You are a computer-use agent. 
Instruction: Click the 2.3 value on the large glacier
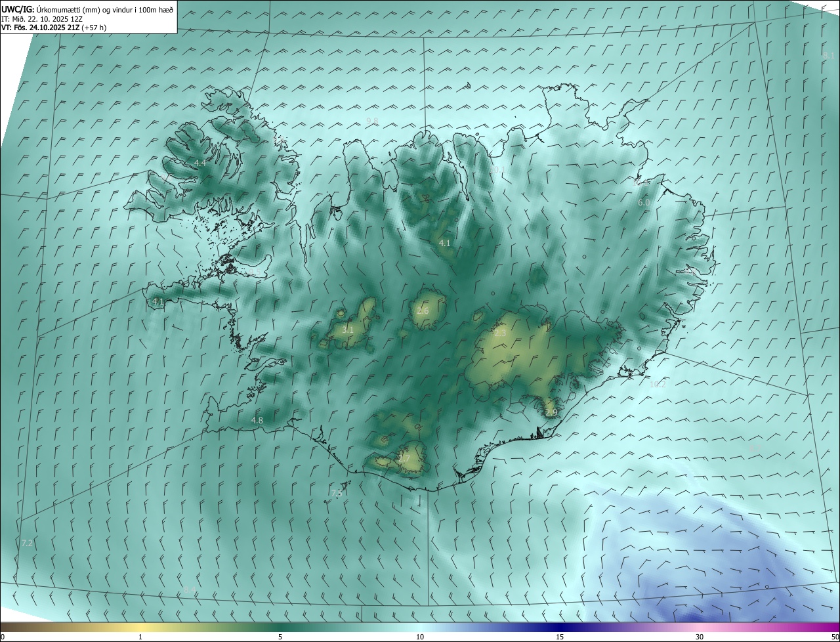click(500, 333)
